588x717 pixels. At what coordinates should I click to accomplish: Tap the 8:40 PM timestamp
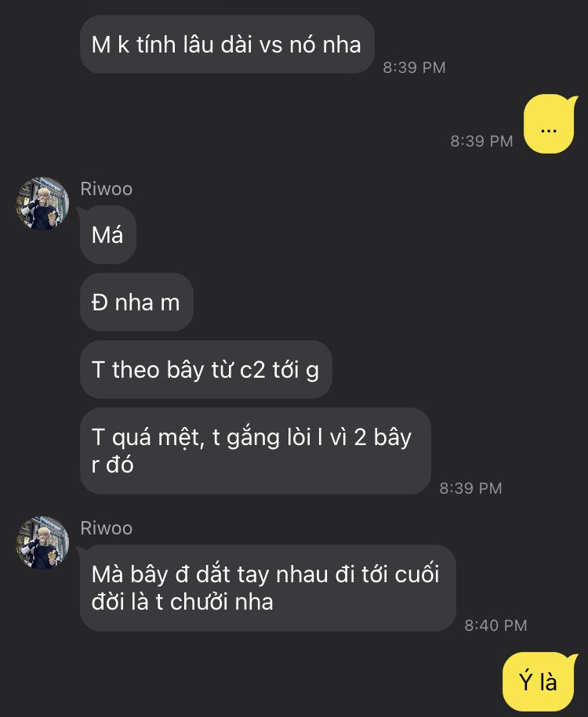click(496, 625)
